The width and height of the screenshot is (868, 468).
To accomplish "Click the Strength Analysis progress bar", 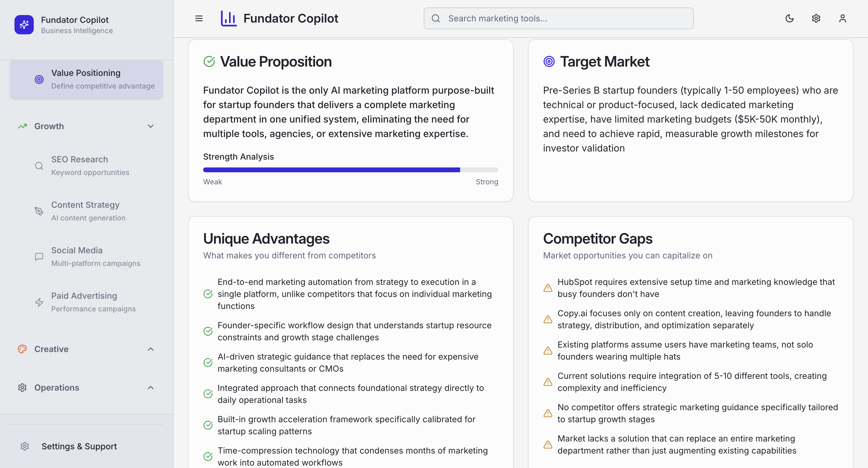I will point(351,170).
